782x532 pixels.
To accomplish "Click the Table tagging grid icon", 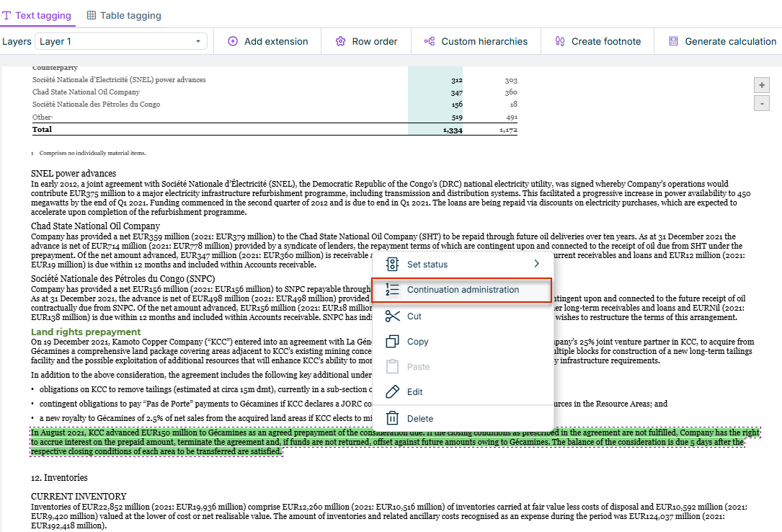I will [92, 15].
